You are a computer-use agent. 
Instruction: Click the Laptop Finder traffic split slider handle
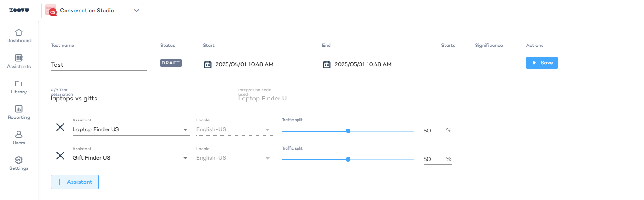click(348, 131)
